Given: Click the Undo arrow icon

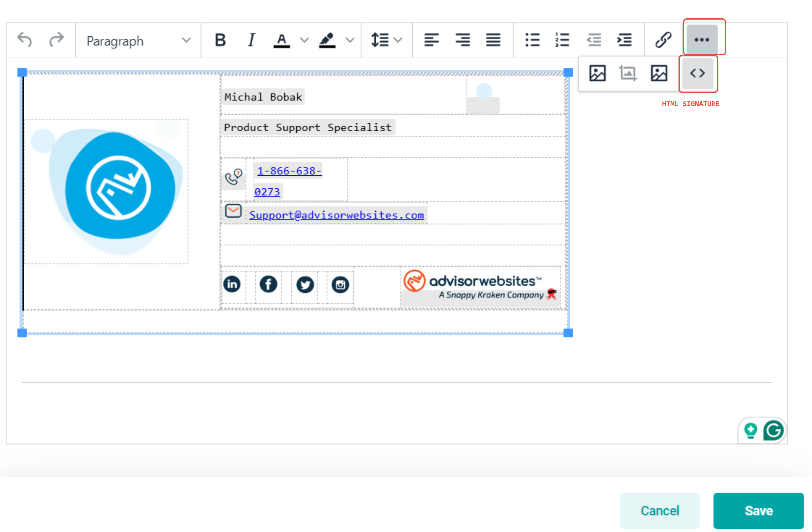Looking at the screenshot, I should click(25, 40).
